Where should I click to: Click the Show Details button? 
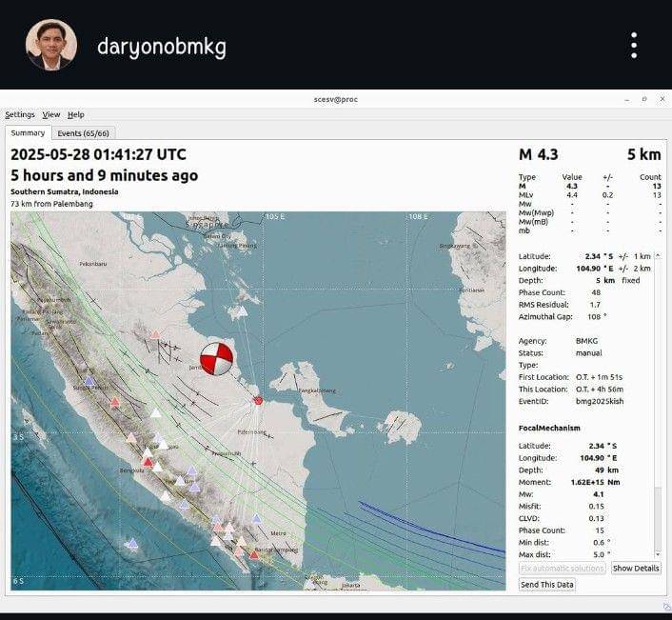[x=635, y=569]
